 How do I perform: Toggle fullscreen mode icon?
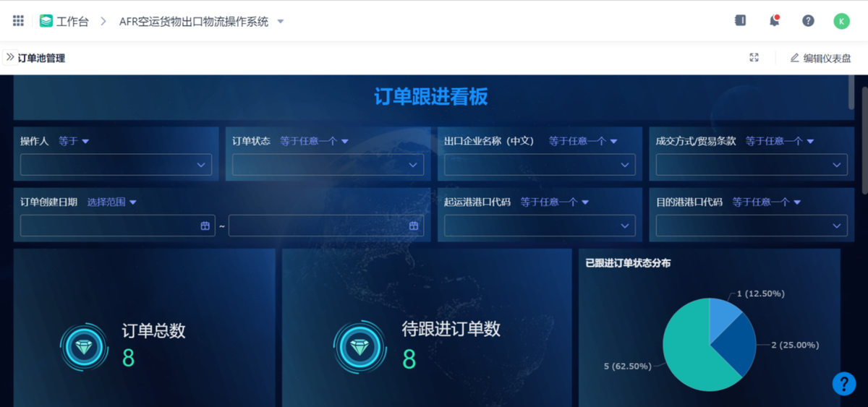click(754, 58)
